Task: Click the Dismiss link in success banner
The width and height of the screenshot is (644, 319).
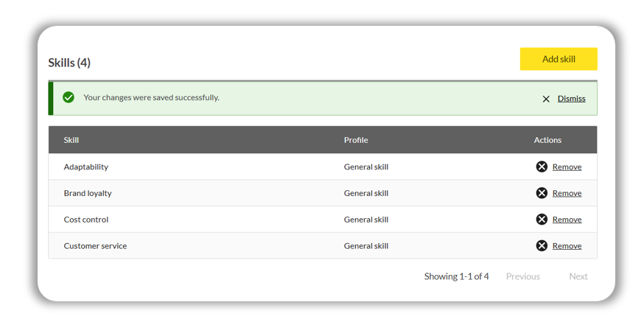Action: click(x=571, y=99)
